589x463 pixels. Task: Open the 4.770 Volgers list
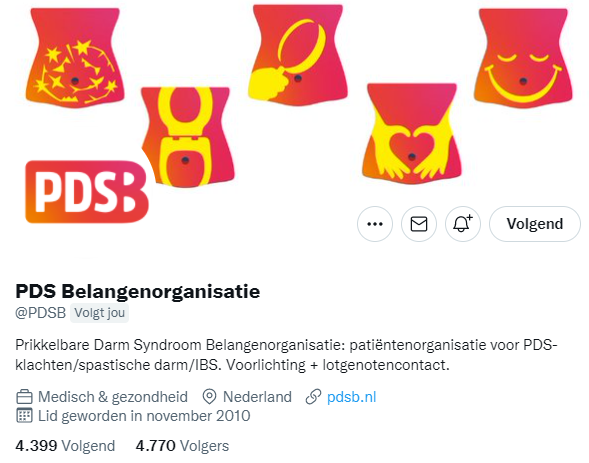(182, 446)
